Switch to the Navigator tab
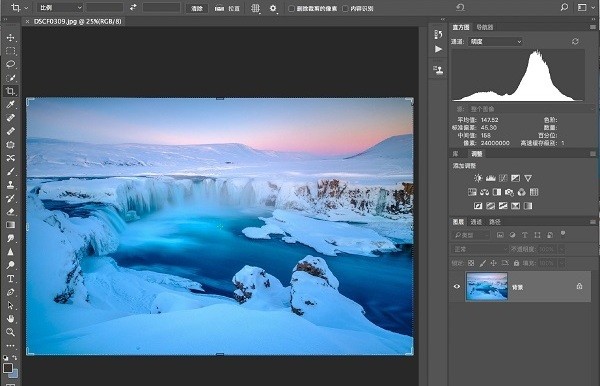The width and height of the screenshot is (600, 386). tap(485, 27)
